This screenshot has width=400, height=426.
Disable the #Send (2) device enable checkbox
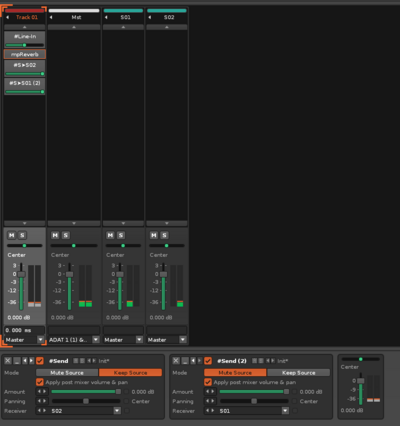click(208, 361)
